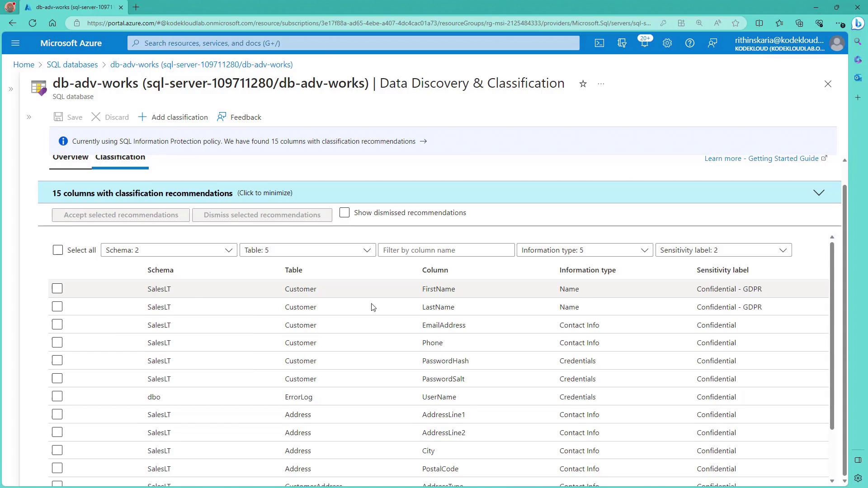This screenshot has height=488, width=868.
Task: Select the FirstName row checkbox
Action: point(57,288)
